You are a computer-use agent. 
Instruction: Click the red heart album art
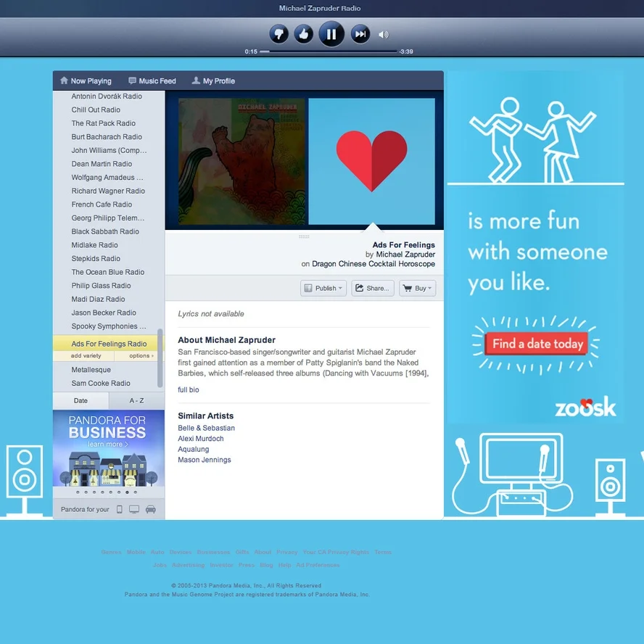(x=372, y=162)
